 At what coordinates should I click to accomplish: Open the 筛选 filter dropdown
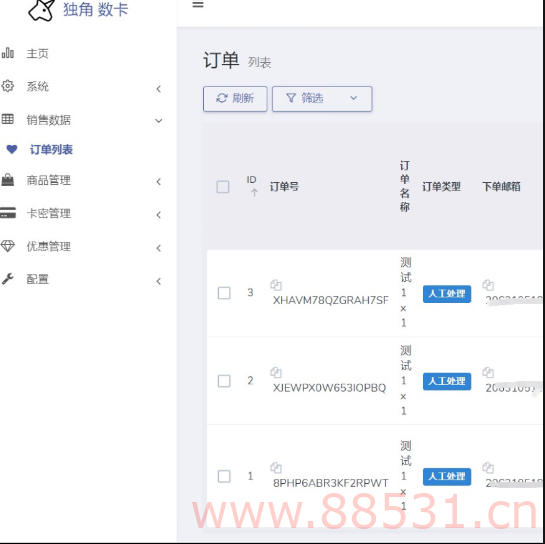[322, 99]
